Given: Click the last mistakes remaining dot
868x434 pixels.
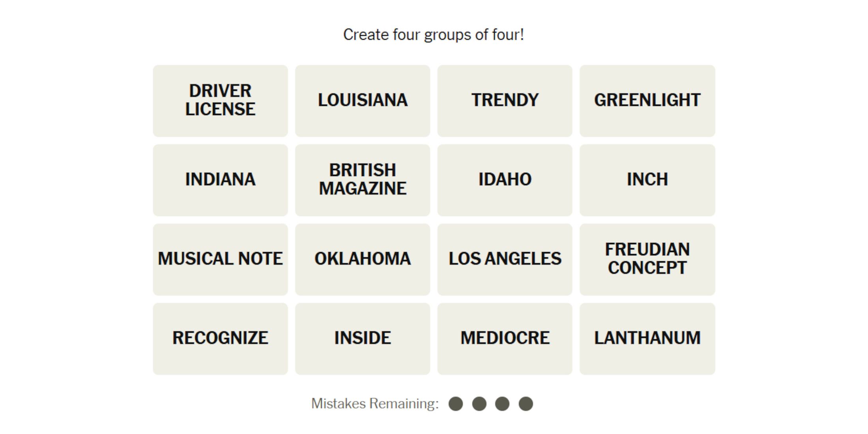Looking at the screenshot, I should (x=526, y=404).
